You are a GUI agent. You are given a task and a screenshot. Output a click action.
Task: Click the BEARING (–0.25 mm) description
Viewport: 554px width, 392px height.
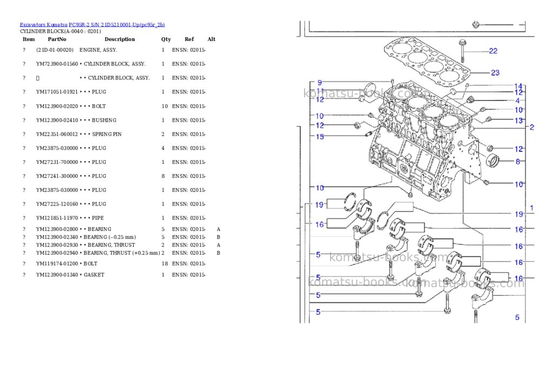click(x=109, y=237)
